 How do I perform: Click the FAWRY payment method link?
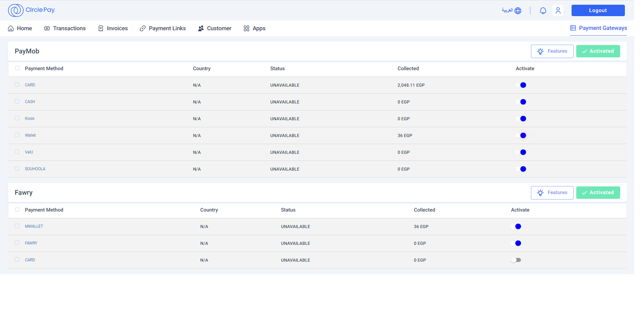[31, 243]
